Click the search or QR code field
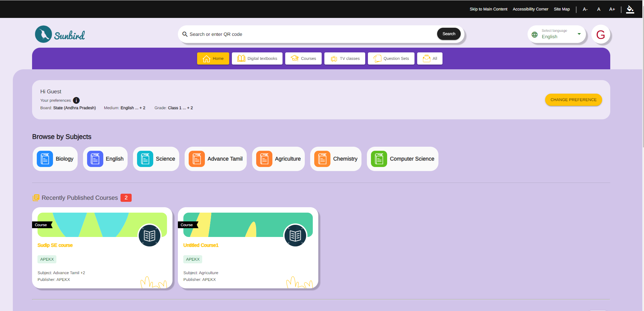 pos(311,34)
